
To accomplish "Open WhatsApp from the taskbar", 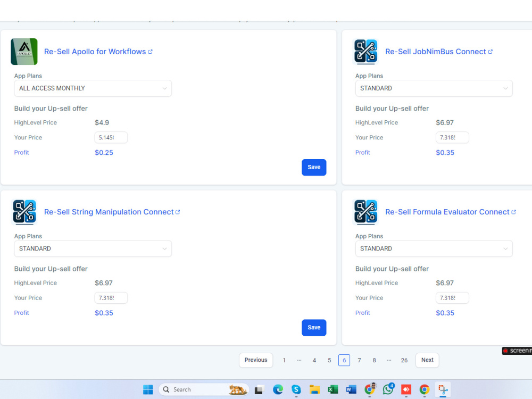I will coord(388,389).
